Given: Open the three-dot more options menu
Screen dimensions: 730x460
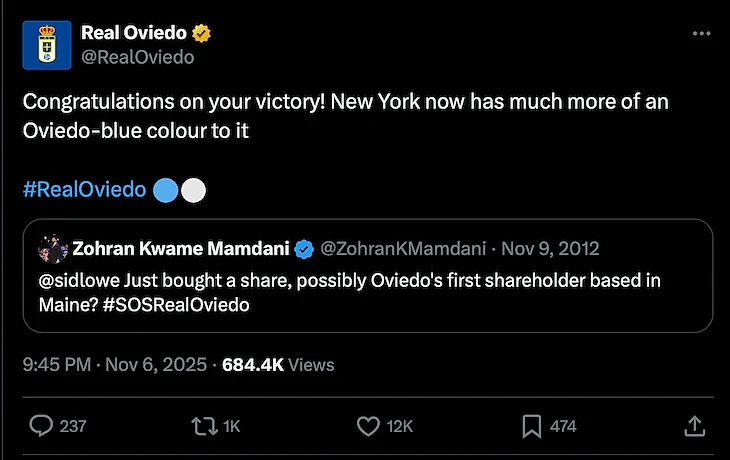Looking at the screenshot, I should pos(702,34).
